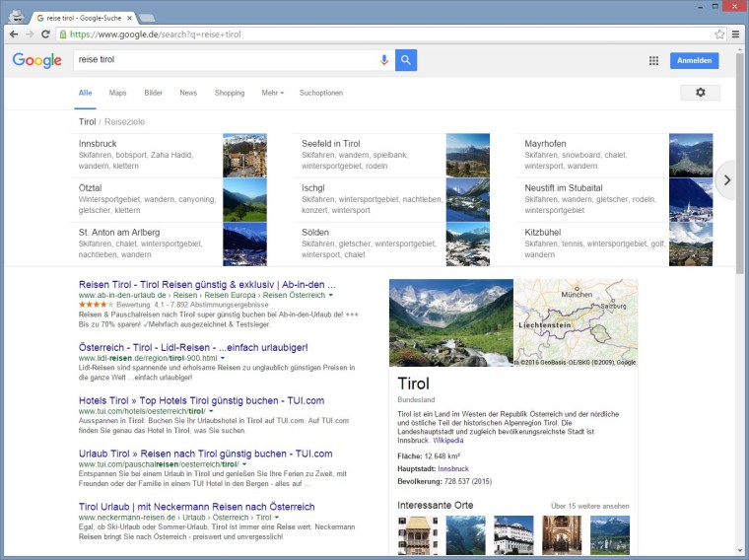Click the green padlock security icon
This screenshot has height=560, width=749.
62,34
